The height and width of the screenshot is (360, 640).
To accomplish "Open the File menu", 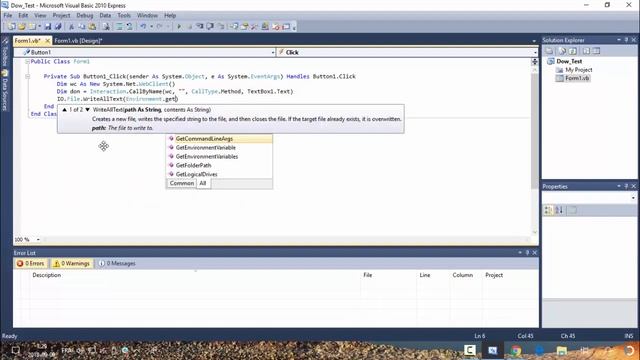I will 8,16.
